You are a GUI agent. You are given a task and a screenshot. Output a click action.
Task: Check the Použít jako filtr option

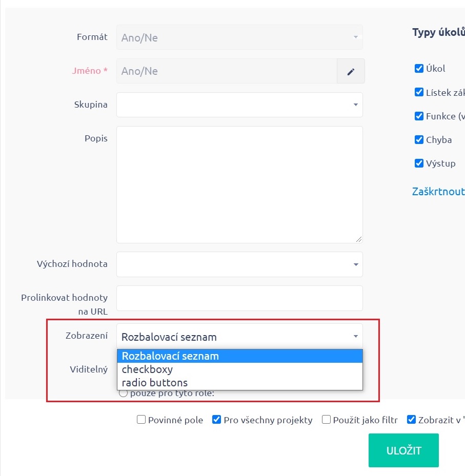(x=326, y=420)
